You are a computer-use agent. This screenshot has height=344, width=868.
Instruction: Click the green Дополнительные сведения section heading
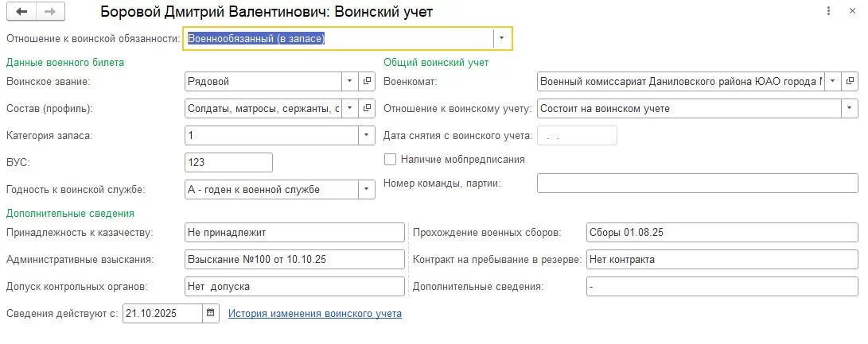click(x=70, y=214)
